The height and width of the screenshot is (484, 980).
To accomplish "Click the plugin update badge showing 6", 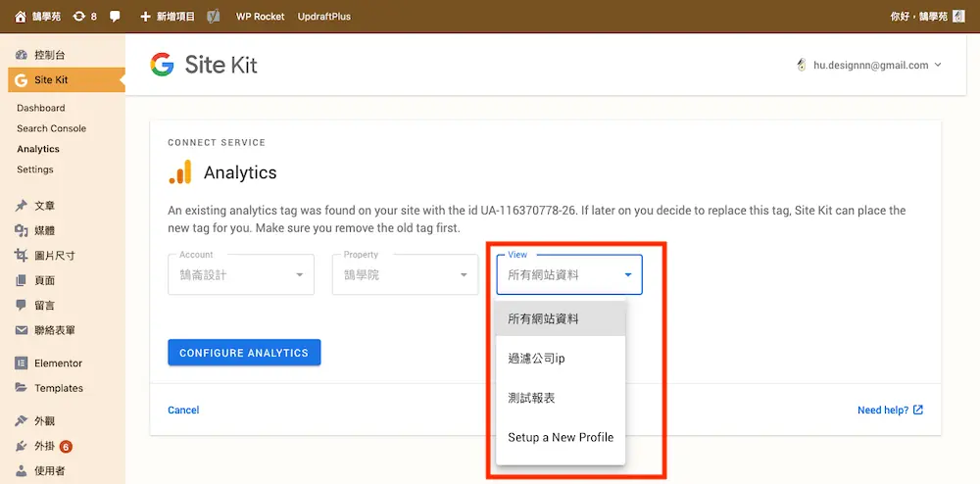I will tap(67, 447).
